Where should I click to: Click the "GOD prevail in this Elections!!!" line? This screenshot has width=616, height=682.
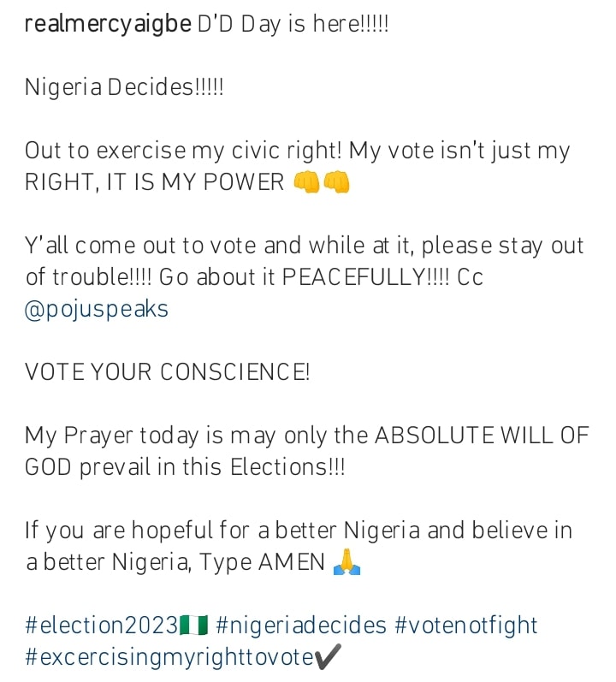[185, 467]
